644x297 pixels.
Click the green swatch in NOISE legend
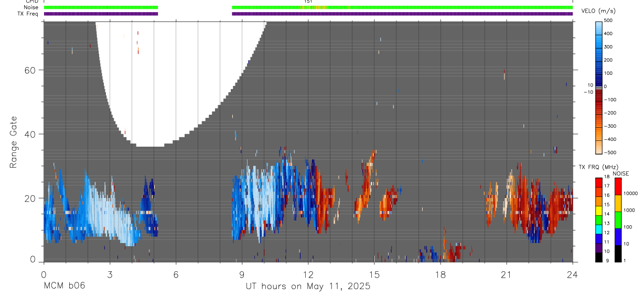click(x=619, y=220)
